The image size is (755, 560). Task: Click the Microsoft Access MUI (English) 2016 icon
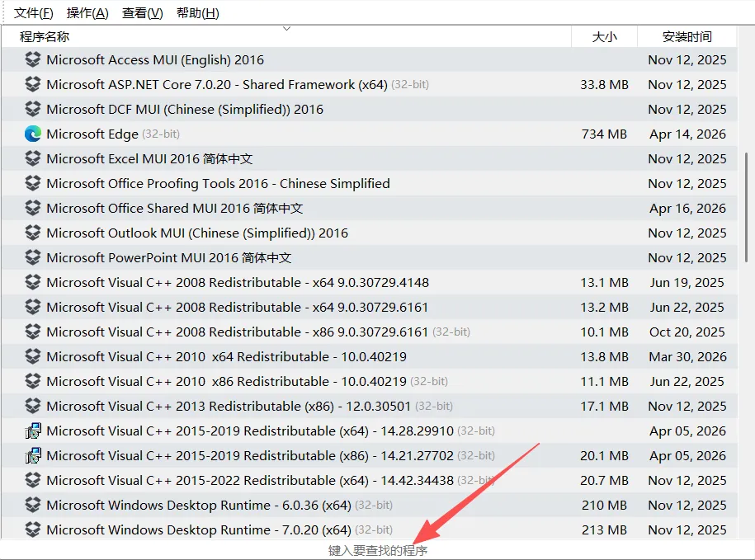point(33,59)
